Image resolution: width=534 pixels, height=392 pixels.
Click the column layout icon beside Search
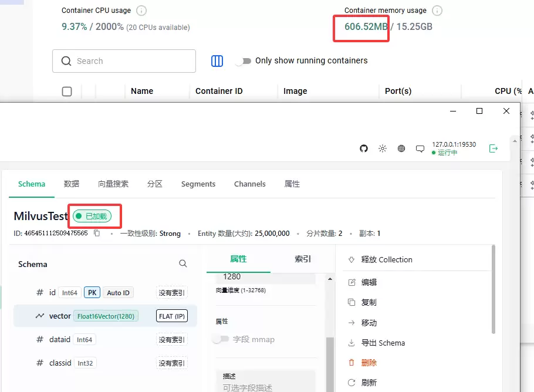217,61
